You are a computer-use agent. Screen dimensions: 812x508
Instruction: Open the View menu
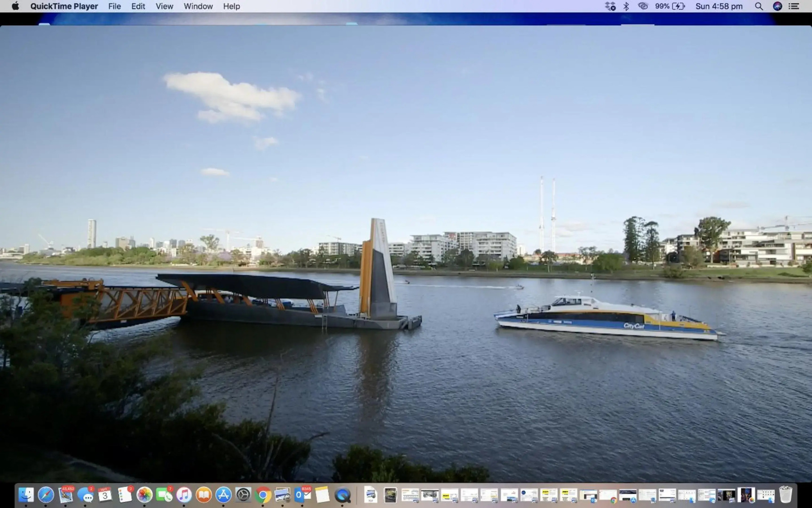pos(164,6)
